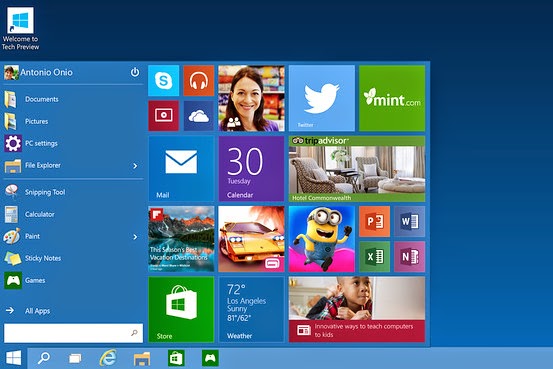Open Search from the taskbar magnifier
Viewport: 553px width, 369px height.
(44, 358)
